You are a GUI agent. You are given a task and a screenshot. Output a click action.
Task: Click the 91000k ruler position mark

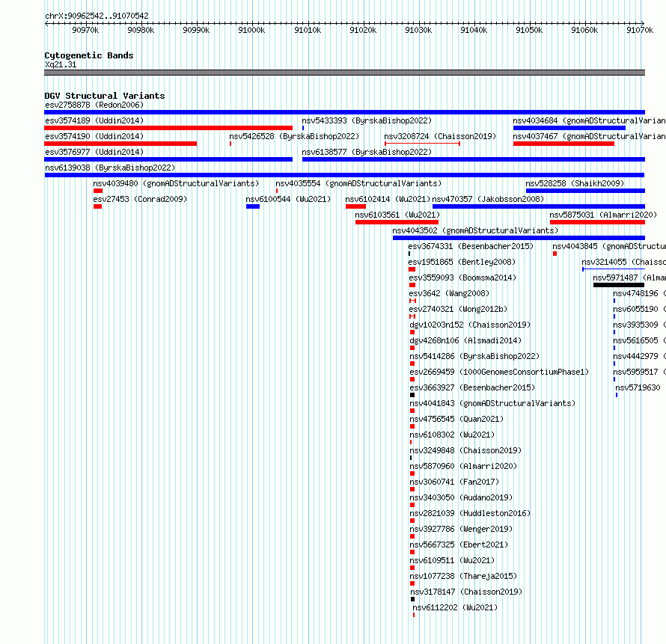pos(251,30)
